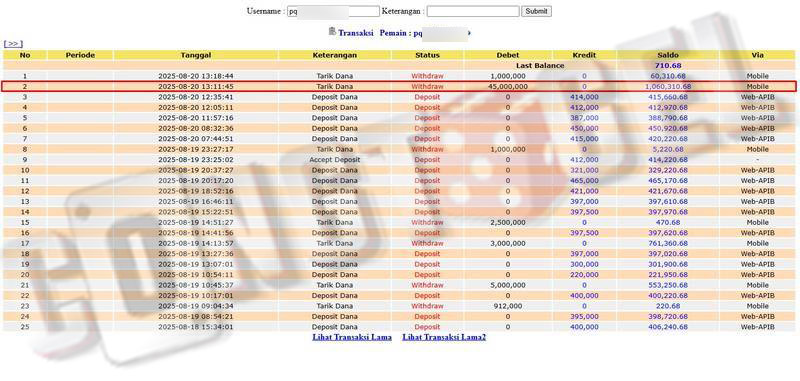Focus the Username input field
This screenshot has width=800, height=381.
pos(333,11)
